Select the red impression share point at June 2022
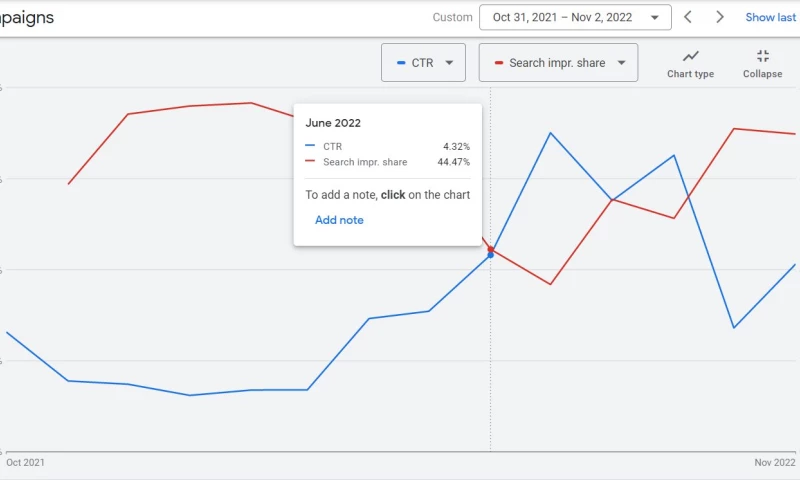The height and width of the screenshot is (480, 800). click(x=490, y=248)
